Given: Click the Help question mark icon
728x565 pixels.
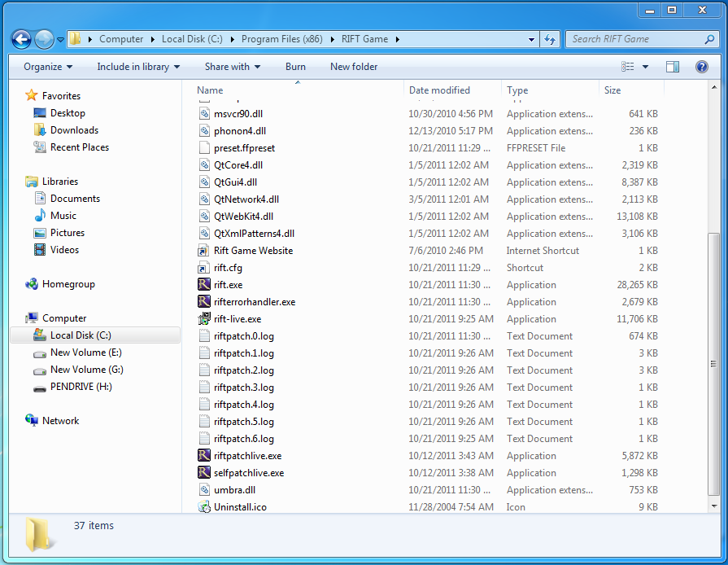Looking at the screenshot, I should tap(701, 67).
